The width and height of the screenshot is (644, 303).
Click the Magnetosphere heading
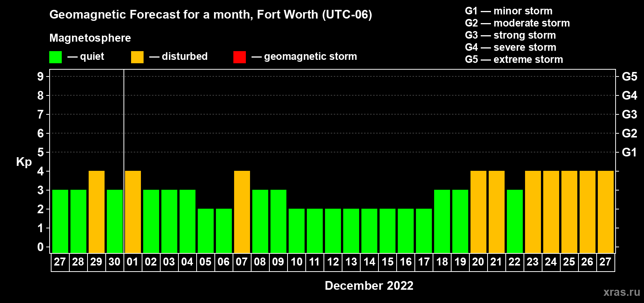(x=90, y=38)
